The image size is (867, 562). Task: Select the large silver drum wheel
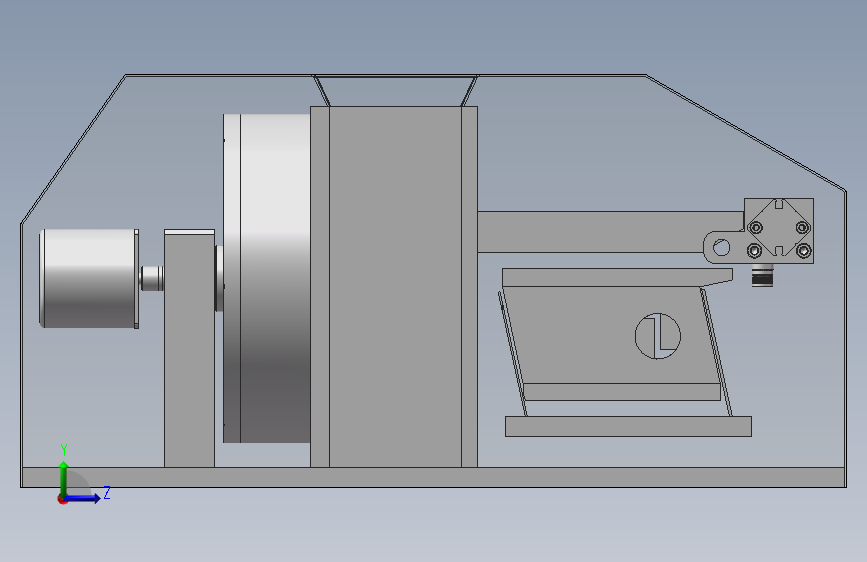[267, 278]
